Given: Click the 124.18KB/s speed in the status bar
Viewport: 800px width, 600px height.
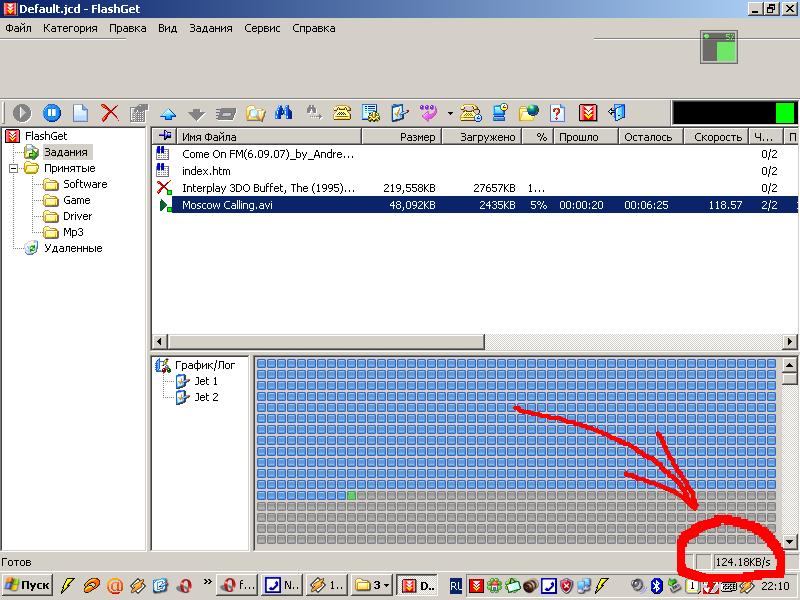Looking at the screenshot, I should pos(742,562).
